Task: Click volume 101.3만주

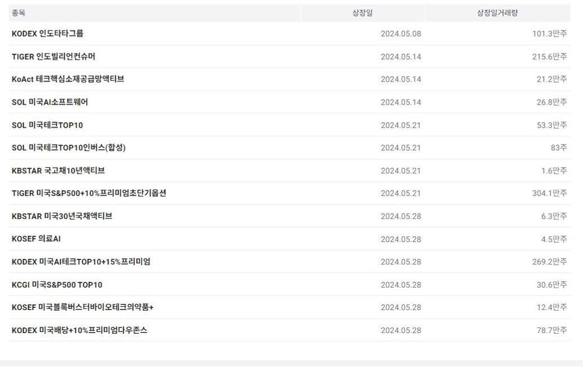Action: pos(549,34)
